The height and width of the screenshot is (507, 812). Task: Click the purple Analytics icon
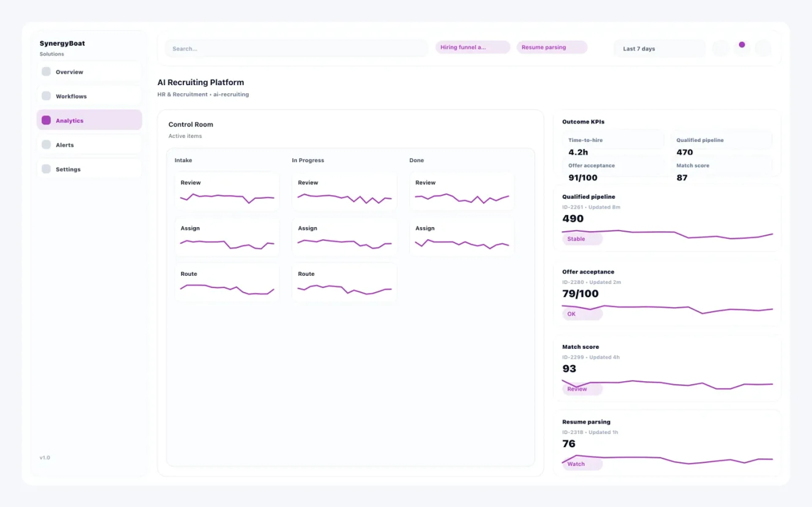point(46,120)
